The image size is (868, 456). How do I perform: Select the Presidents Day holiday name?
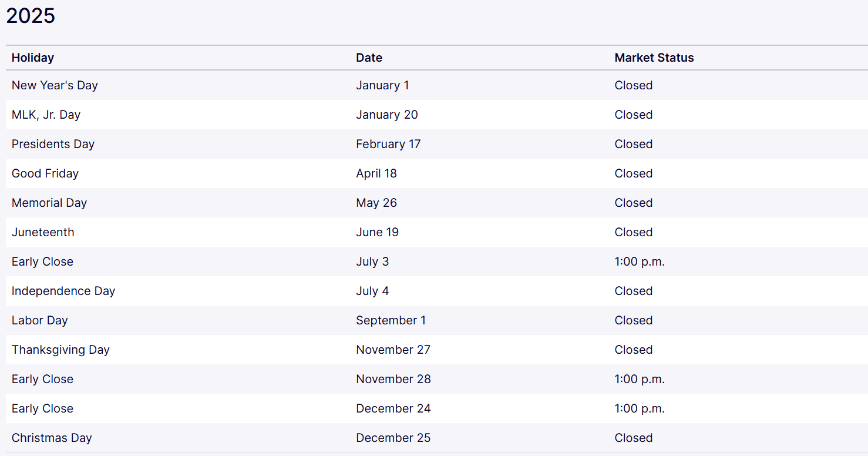point(53,144)
